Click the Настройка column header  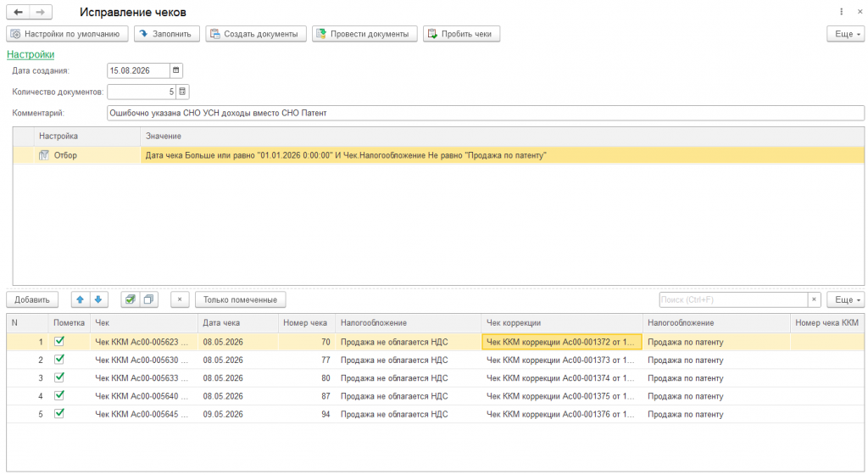point(87,136)
